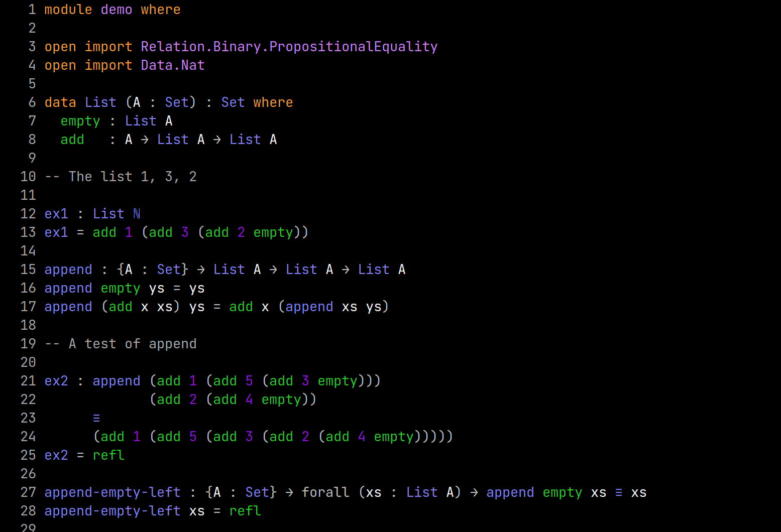Image resolution: width=781 pixels, height=532 pixels.
Task: Select the empty constructor on line 7
Action: click(80, 120)
